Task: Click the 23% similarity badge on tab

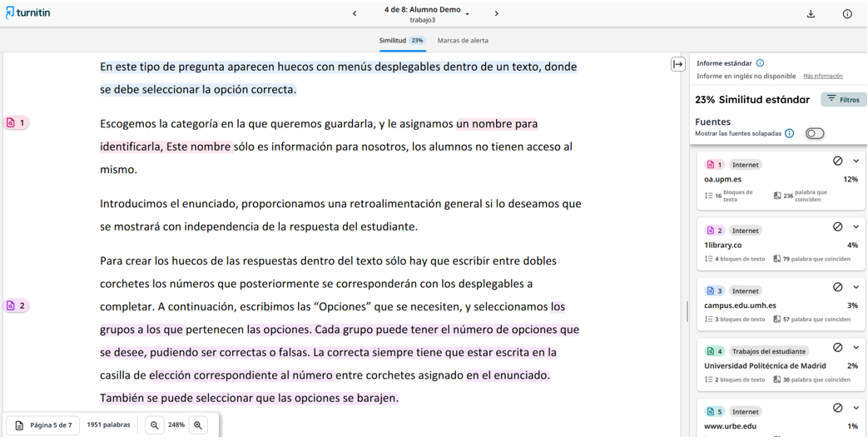Action: (418, 41)
